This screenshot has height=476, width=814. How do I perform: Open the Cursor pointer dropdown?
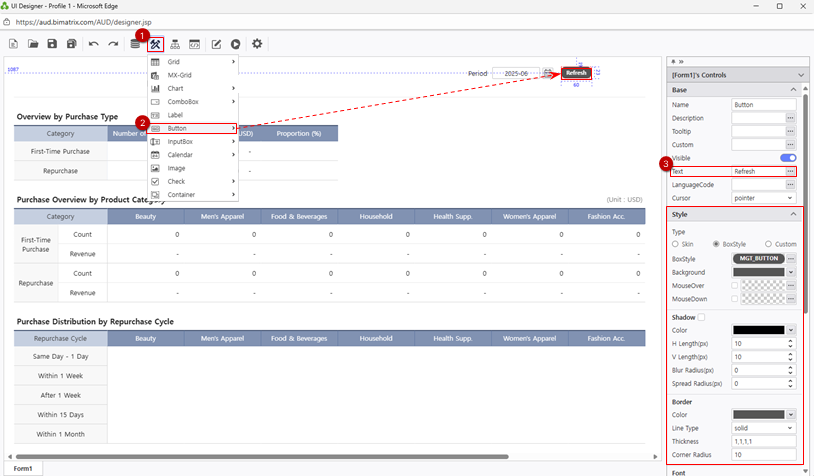(x=764, y=198)
